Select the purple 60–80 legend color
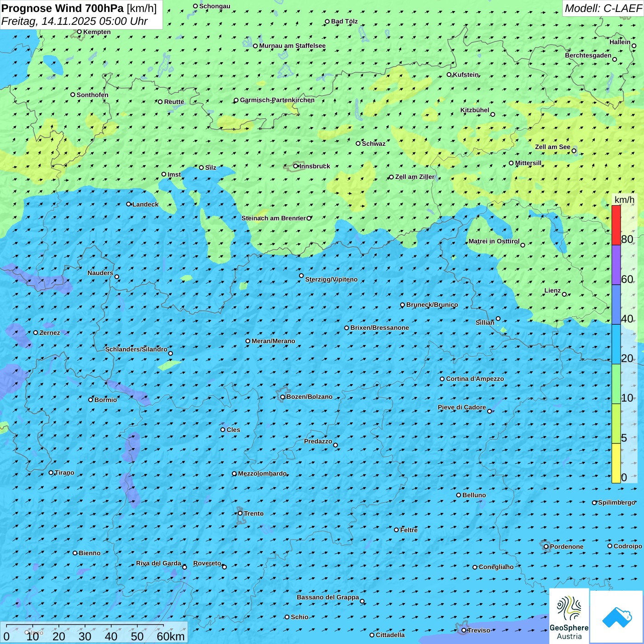The image size is (644, 644). (616, 265)
